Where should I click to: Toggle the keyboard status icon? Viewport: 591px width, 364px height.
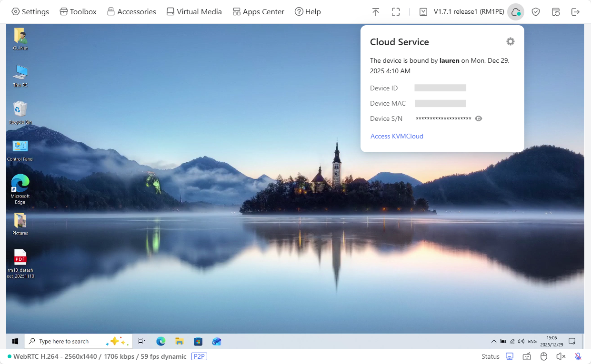[x=527, y=356]
